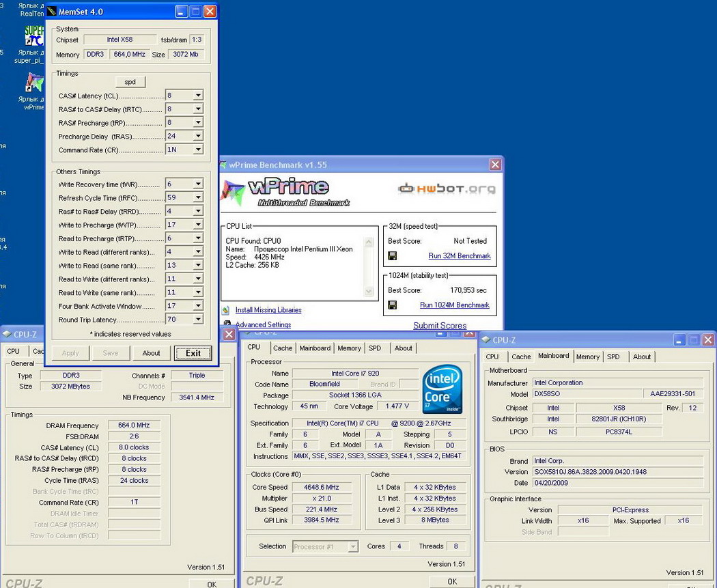Switch to CPU tab in right CPU-Z window
This screenshot has width=717, height=588.
(x=492, y=357)
